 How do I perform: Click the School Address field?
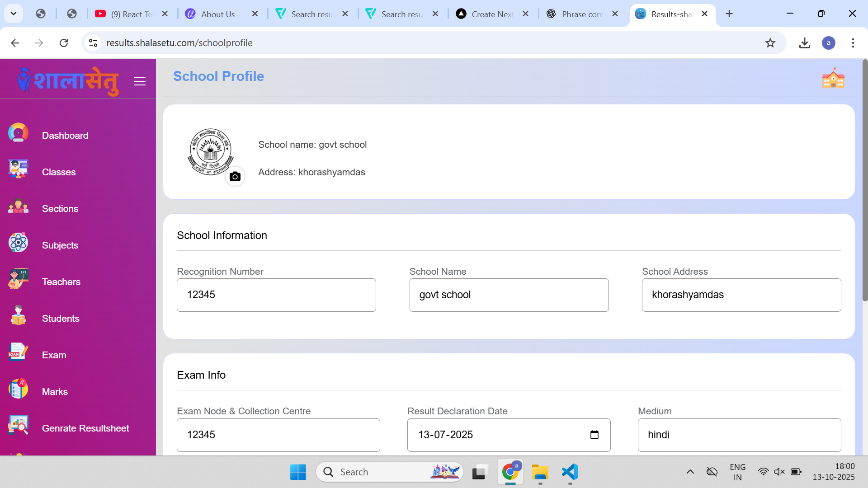tap(741, 295)
